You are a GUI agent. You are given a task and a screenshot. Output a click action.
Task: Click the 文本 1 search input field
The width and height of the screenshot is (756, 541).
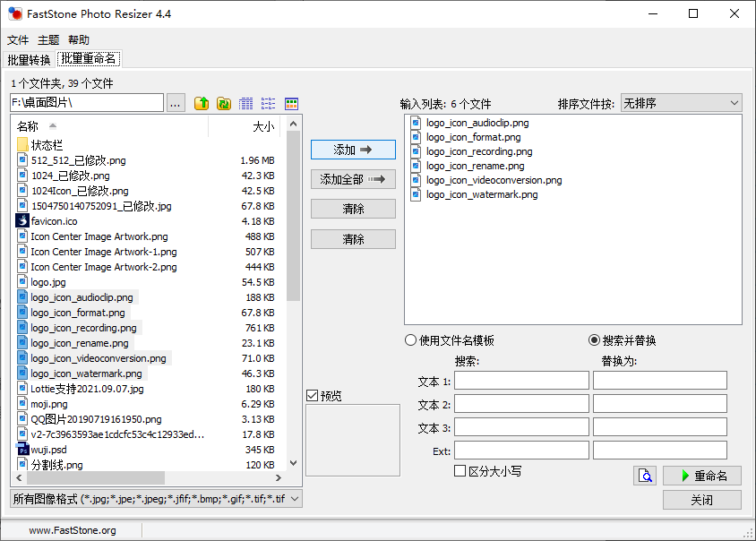[521, 381]
